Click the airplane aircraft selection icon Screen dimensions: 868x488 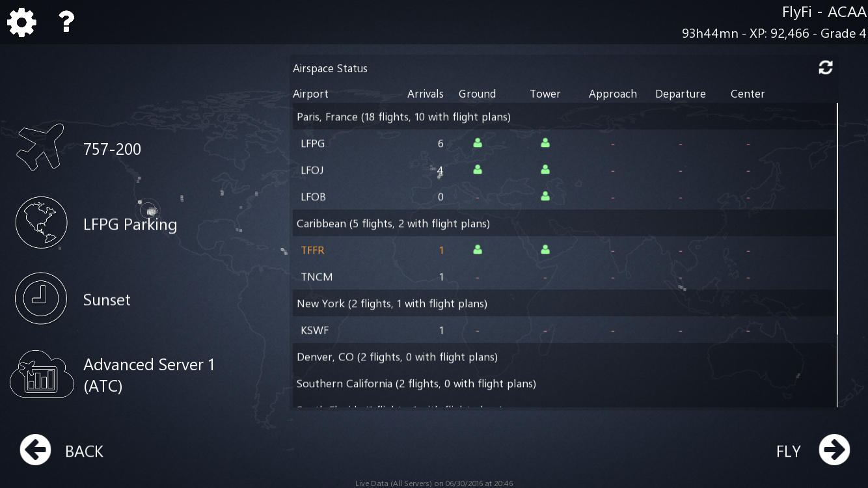(x=40, y=148)
